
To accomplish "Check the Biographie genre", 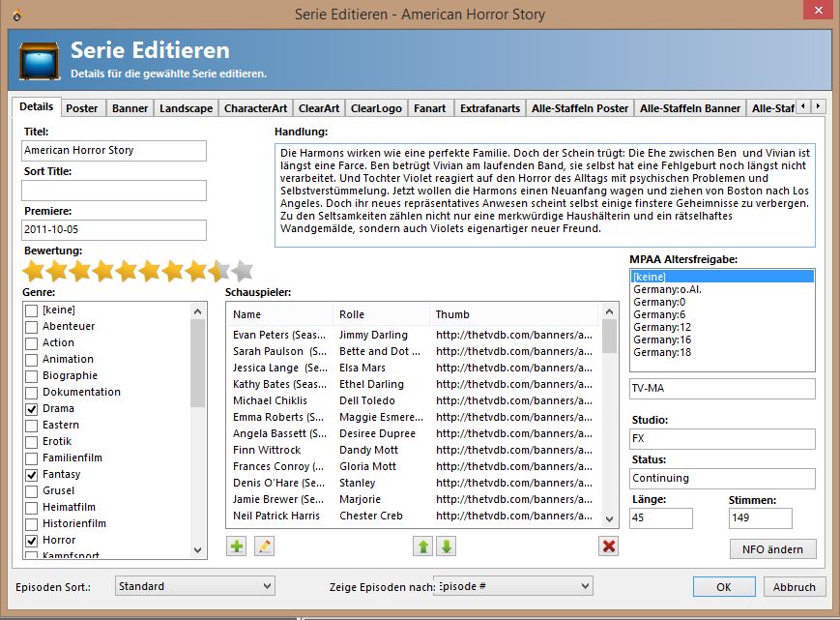I will [x=32, y=376].
